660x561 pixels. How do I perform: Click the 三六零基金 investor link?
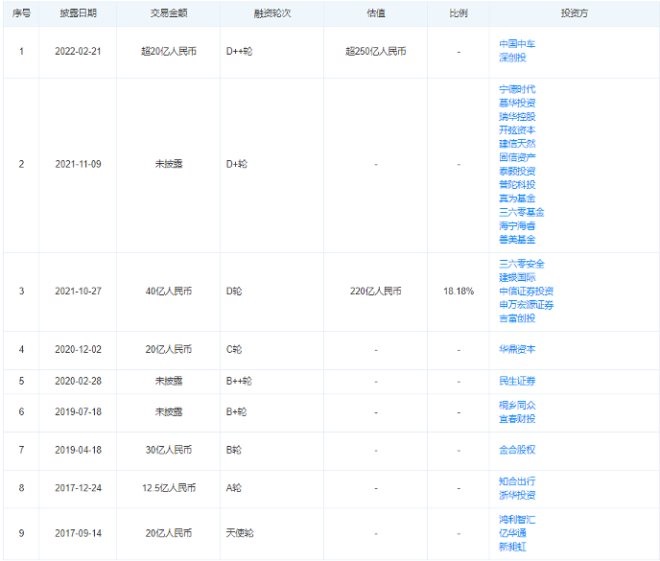(x=520, y=211)
